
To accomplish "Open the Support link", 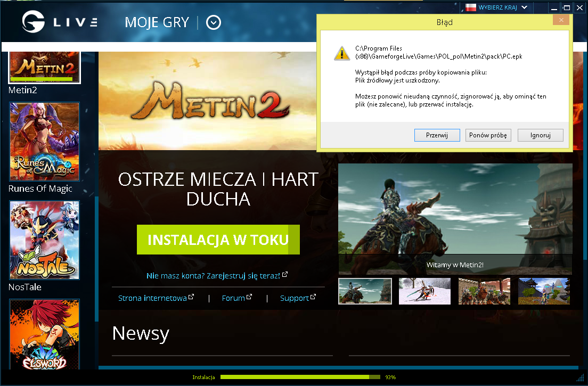I will pyautogui.click(x=295, y=298).
